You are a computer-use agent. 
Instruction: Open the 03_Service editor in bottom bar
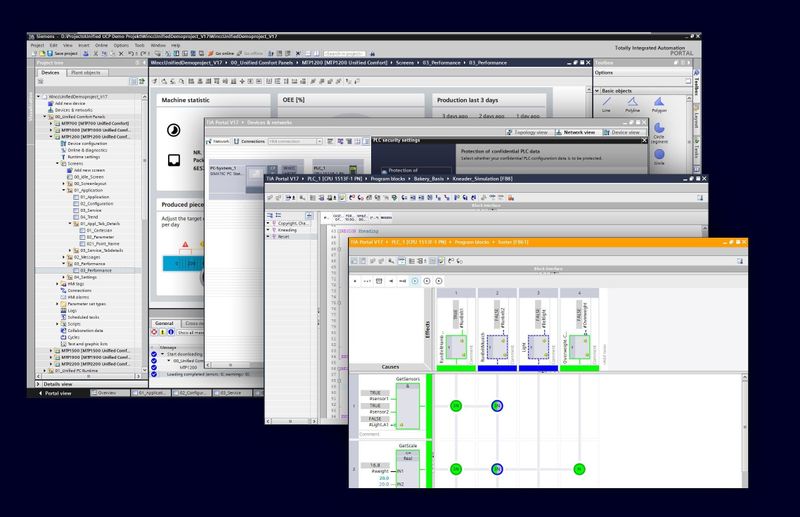coord(233,393)
